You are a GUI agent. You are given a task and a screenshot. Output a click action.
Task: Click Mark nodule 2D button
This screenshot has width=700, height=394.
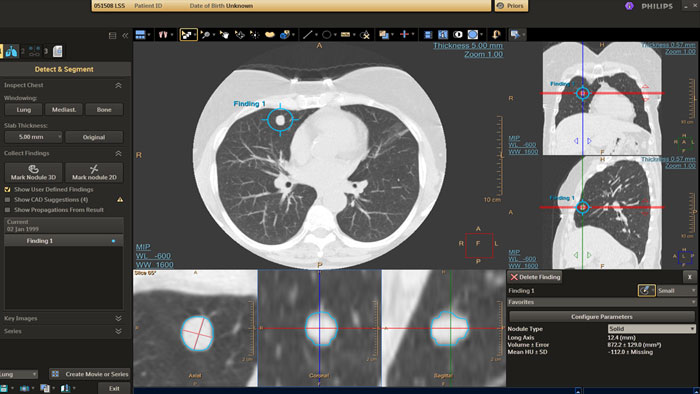coord(94,172)
